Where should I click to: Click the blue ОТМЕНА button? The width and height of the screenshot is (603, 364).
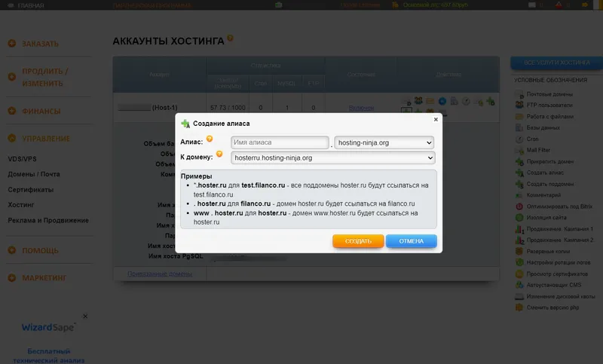coord(411,241)
